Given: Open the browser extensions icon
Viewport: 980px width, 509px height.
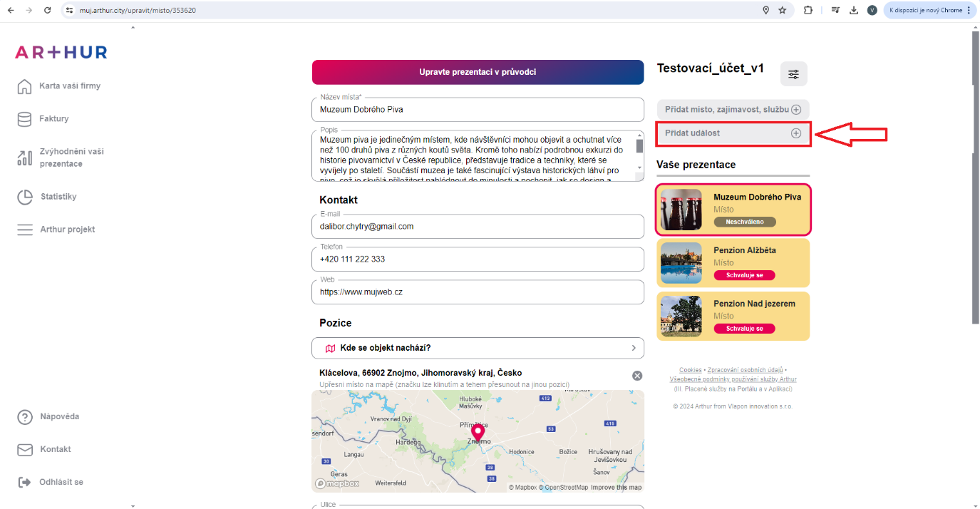Looking at the screenshot, I should point(808,11).
